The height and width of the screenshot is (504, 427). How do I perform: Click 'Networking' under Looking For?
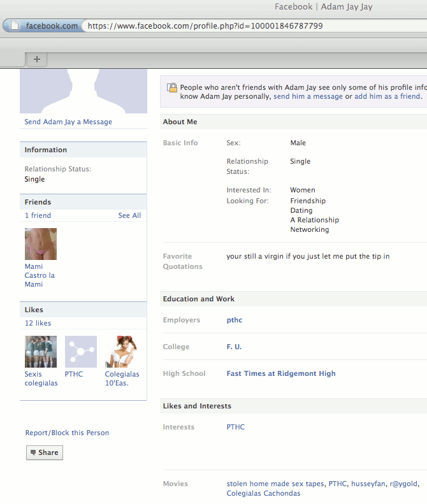[x=310, y=229]
